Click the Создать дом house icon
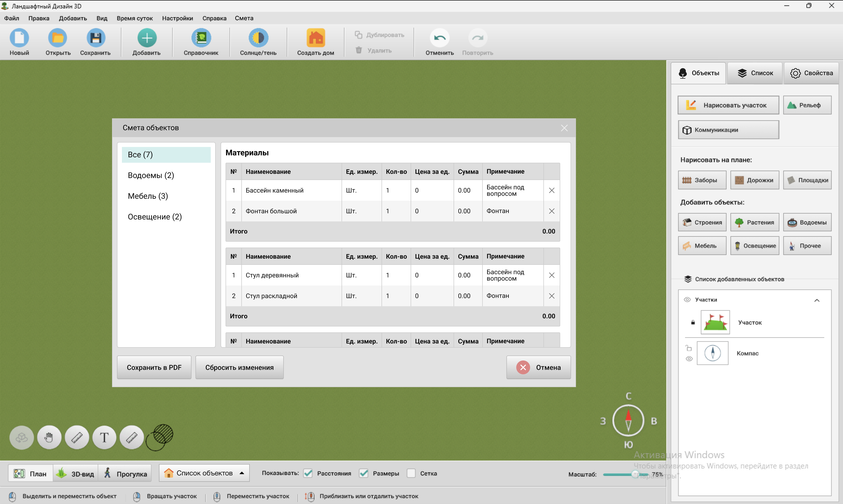The height and width of the screenshot is (504, 843). pyautogui.click(x=315, y=38)
